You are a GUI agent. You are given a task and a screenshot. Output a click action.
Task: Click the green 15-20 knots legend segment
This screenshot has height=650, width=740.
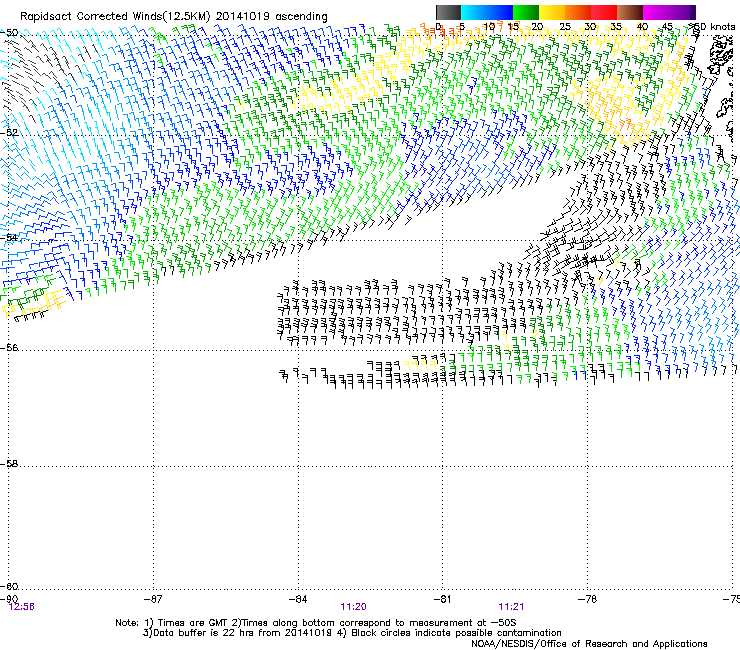pos(526,12)
